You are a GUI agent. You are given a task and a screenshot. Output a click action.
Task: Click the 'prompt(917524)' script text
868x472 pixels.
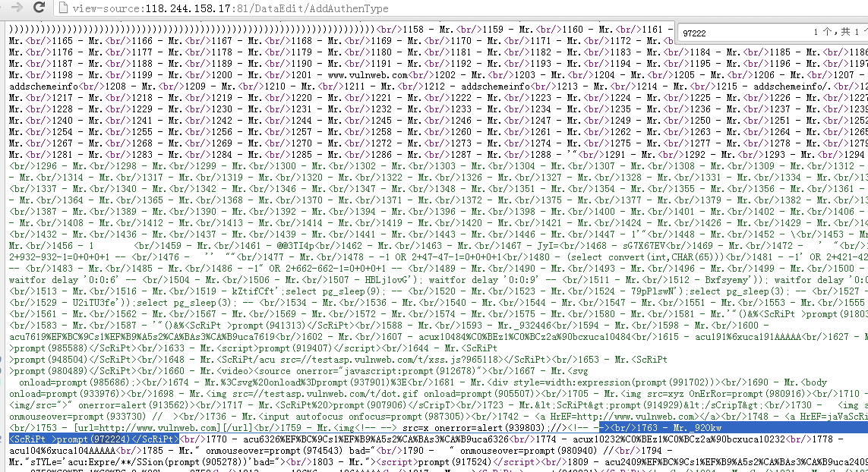(x=455, y=462)
